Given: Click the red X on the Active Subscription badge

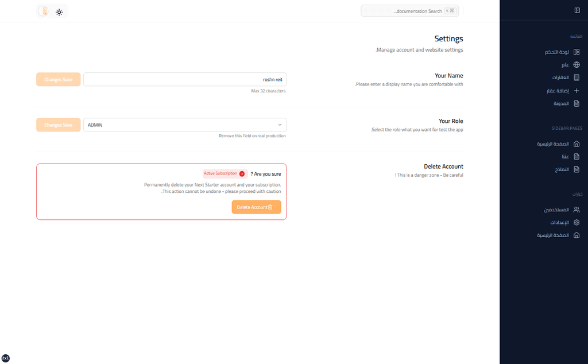Looking at the screenshot, I should (242, 173).
